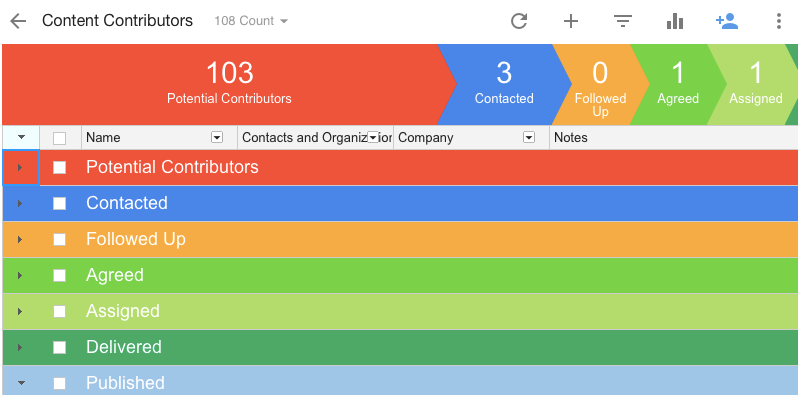Select the 1 Assigned pipeline stage

[756, 84]
